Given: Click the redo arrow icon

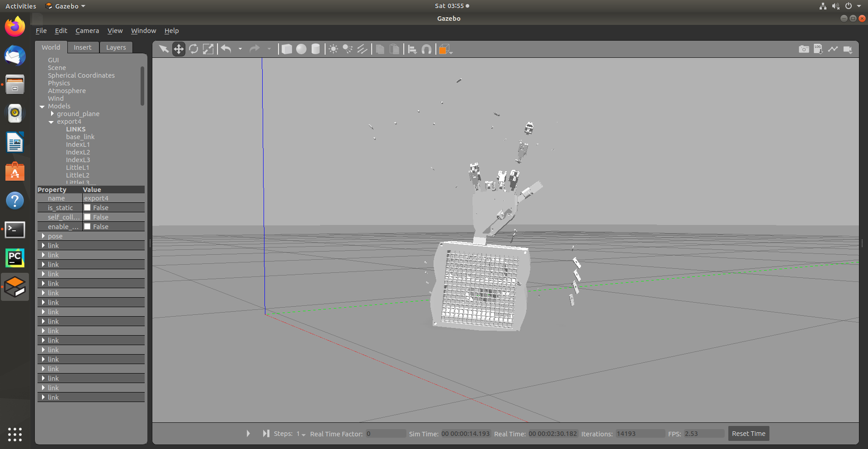Looking at the screenshot, I should click(x=255, y=49).
